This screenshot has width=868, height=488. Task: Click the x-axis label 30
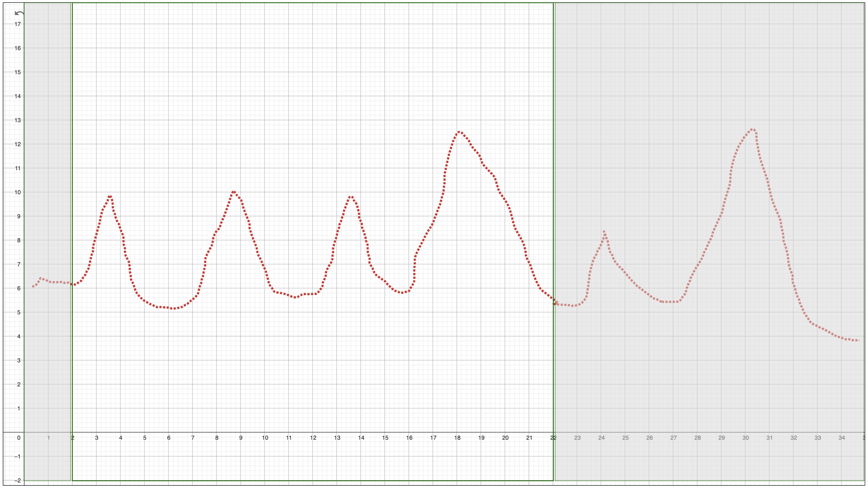745,438
